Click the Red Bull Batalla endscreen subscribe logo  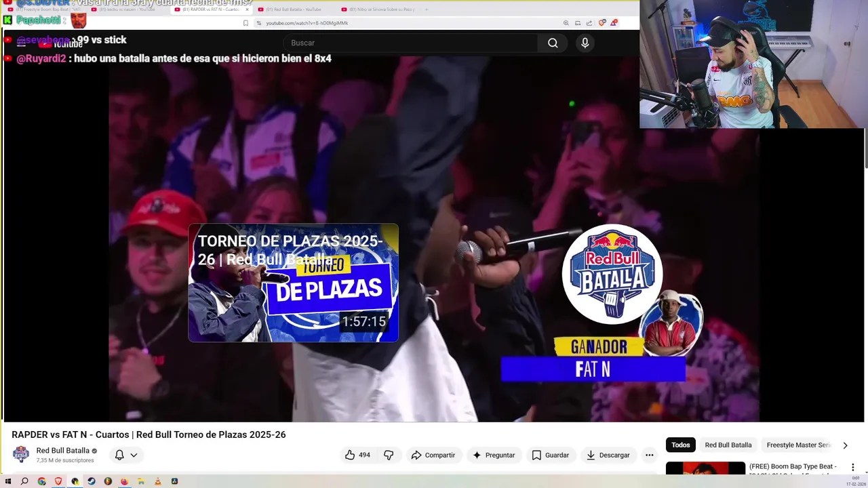tap(612, 274)
